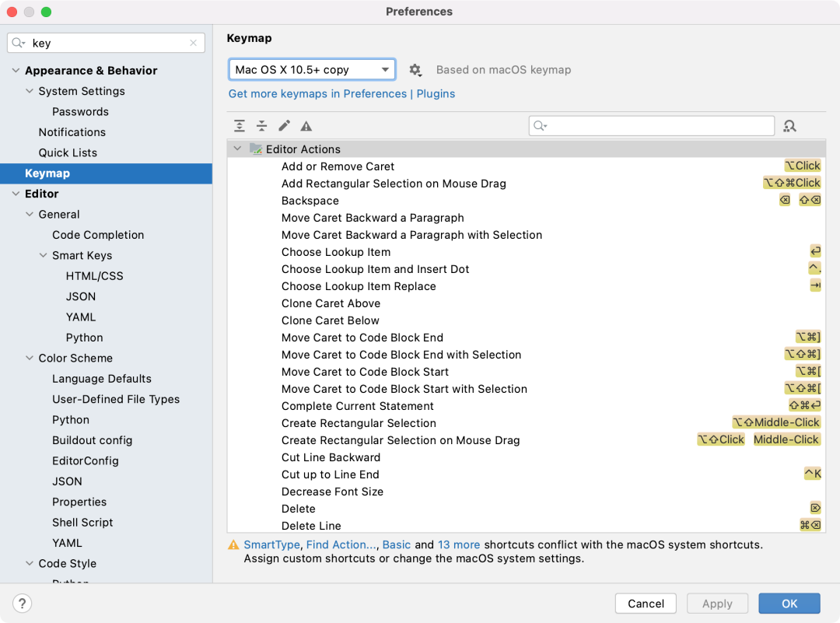The image size is (840, 623).
Task: Select Properties color scheme page
Action: click(x=79, y=502)
